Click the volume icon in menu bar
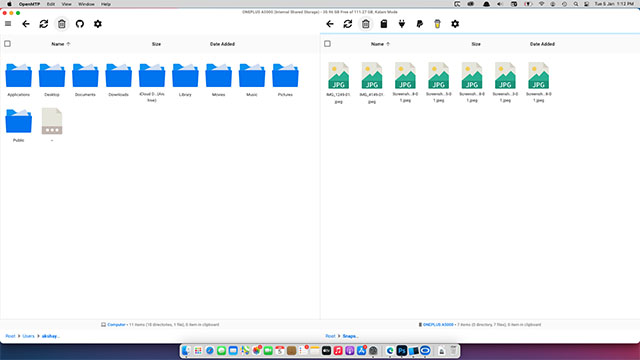 coord(500,4)
